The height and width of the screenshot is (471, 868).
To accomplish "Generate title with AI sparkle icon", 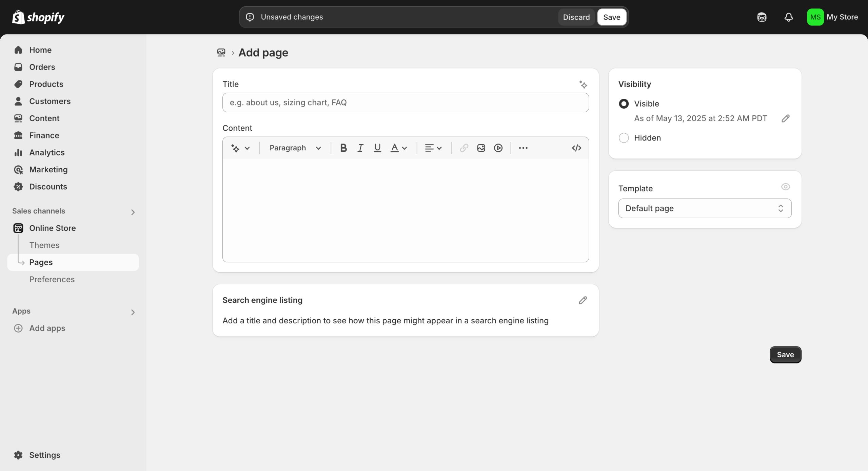I will click(583, 84).
